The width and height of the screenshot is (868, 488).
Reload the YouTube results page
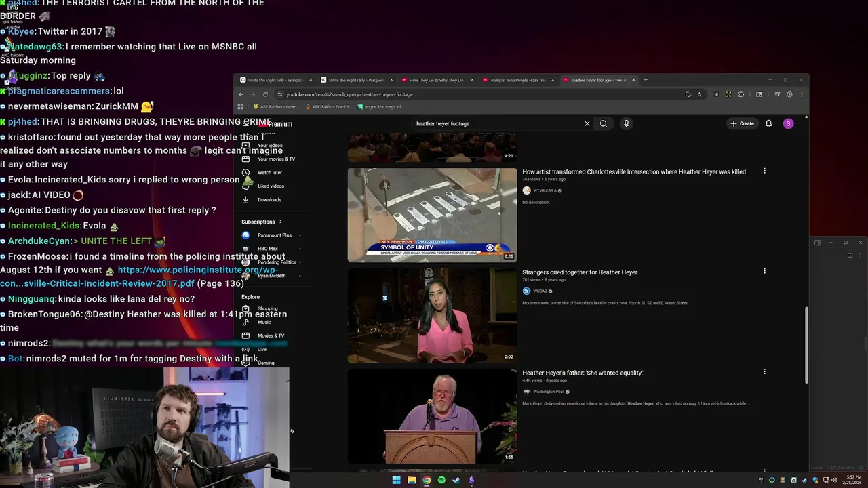point(265,94)
